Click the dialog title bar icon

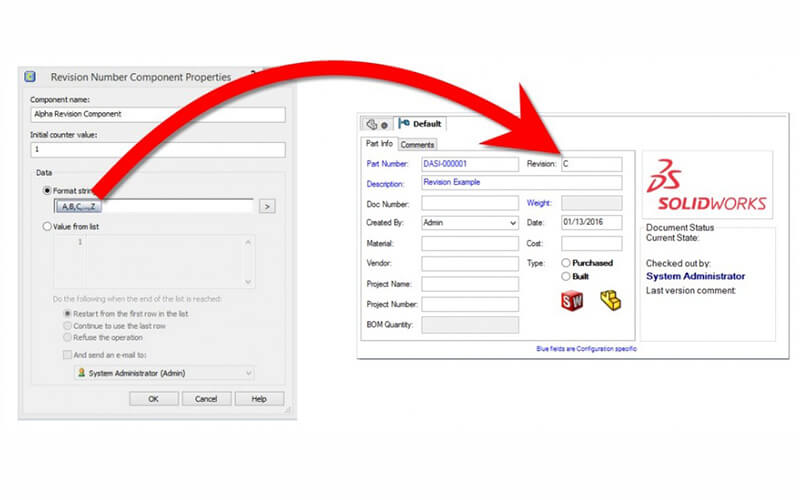(x=31, y=76)
